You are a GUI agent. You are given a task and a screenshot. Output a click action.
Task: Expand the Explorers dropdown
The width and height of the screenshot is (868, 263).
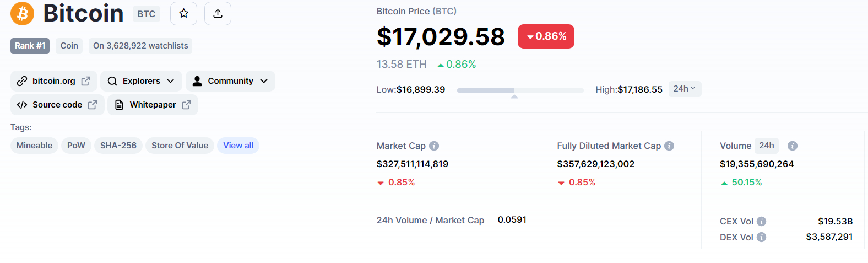[141, 81]
